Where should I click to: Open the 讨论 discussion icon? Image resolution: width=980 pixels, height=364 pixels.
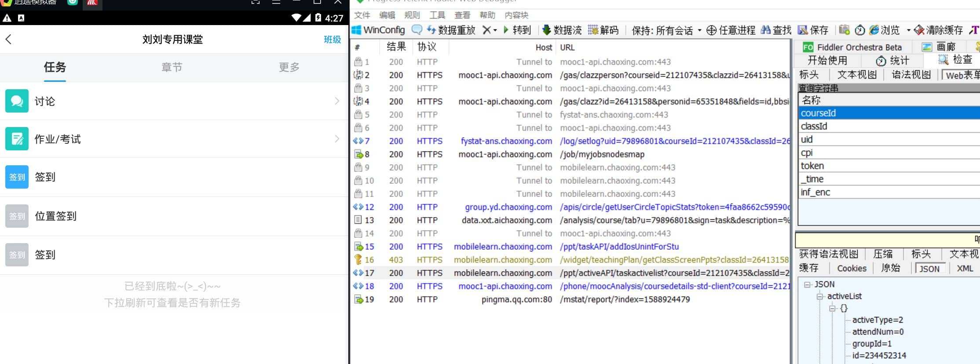[x=17, y=101]
